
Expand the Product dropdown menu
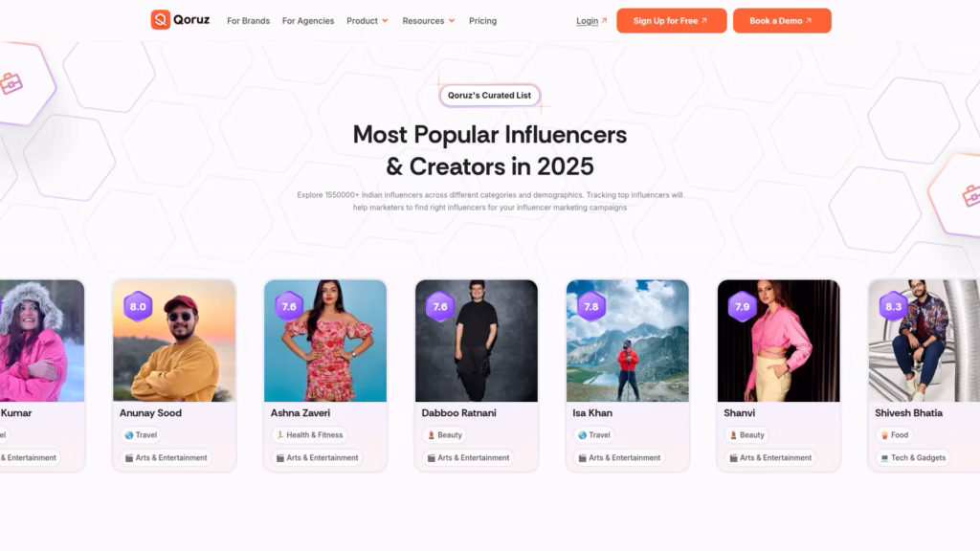pyautogui.click(x=367, y=21)
